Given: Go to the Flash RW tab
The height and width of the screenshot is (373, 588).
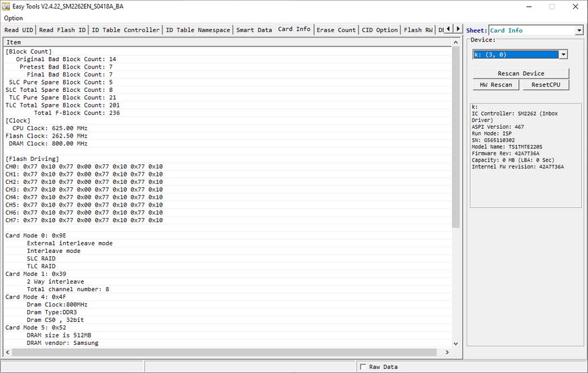Looking at the screenshot, I should click(418, 30).
